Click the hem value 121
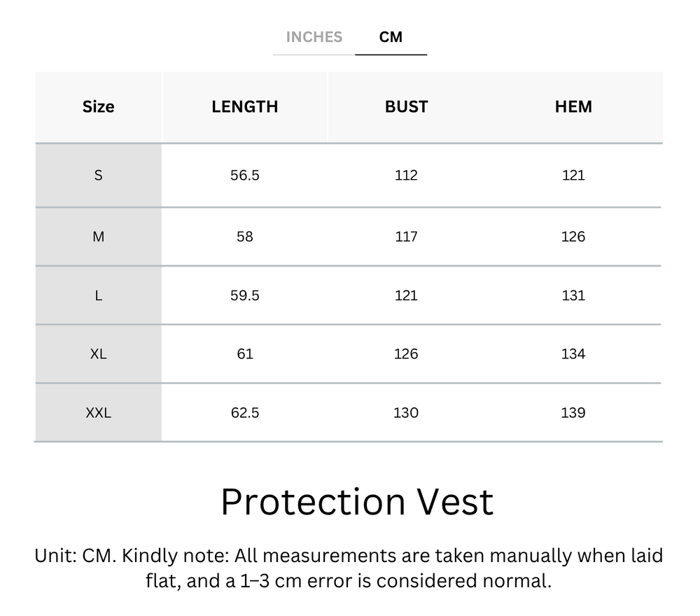700x616 pixels. (573, 176)
